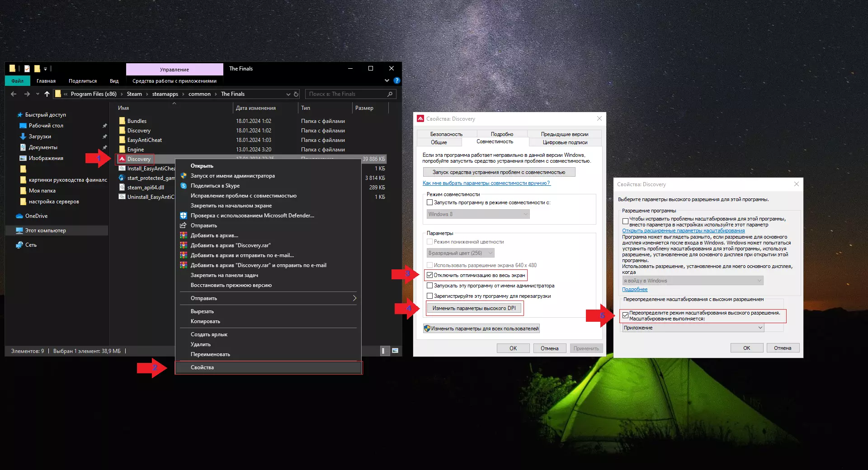Open Изображения pictures icon in sidebar
Viewport: 868px width, 470px height.
click(23, 158)
